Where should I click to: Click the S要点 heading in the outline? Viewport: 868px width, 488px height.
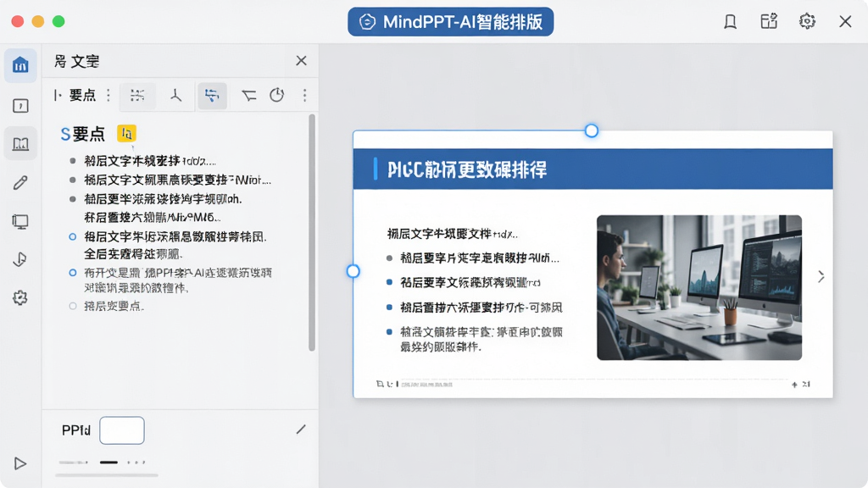[82, 134]
